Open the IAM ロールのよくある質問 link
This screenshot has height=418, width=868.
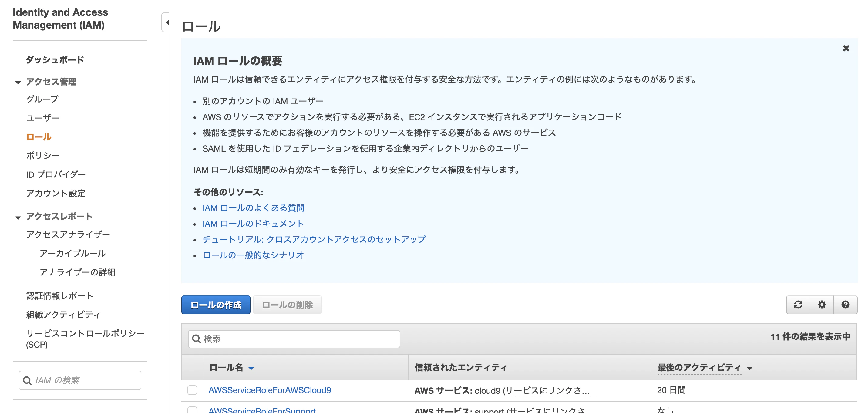pyautogui.click(x=253, y=208)
